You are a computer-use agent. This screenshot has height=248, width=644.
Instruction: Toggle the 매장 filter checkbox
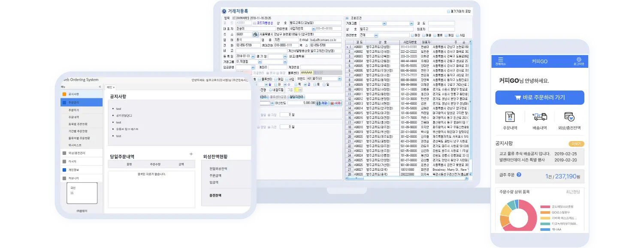tap(412, 35)
